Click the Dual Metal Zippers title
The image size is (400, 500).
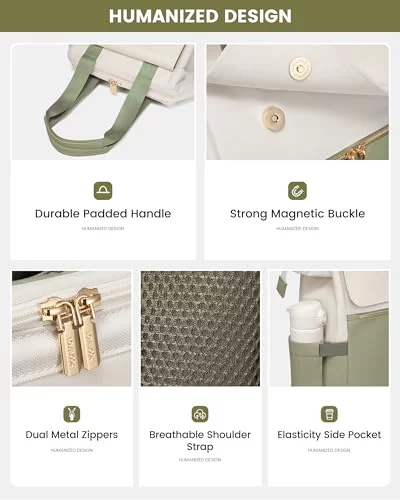coord(72,435)
